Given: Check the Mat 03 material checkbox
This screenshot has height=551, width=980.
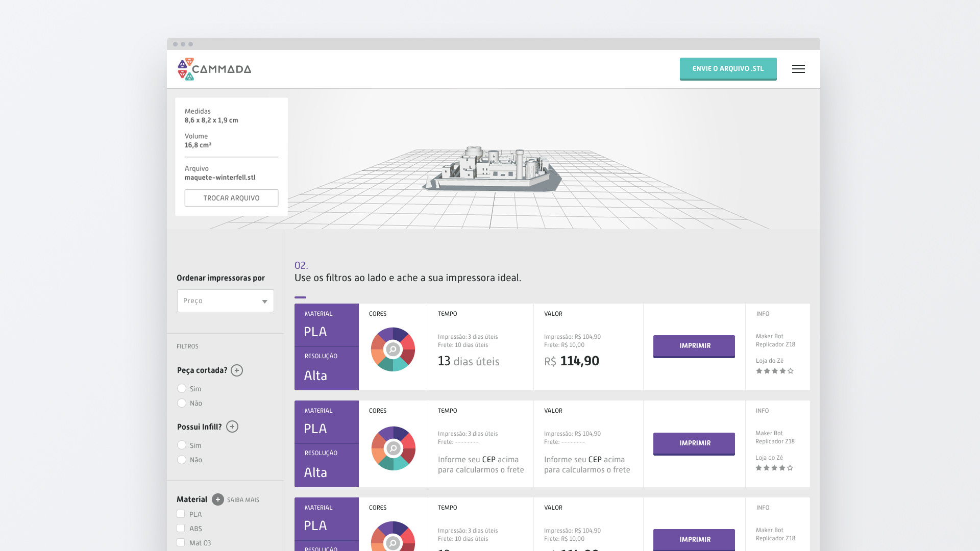Looking at the screenshot, I should tap(181, 542).
